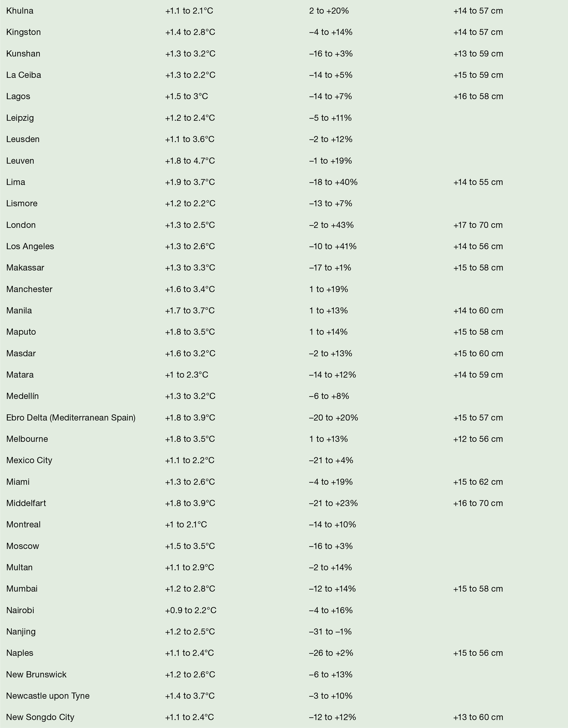Image resolution: width=568 pixels, height=728 pixels.
Task: Click Miami precipitation –4 to +19%
Action: (330, 482)
